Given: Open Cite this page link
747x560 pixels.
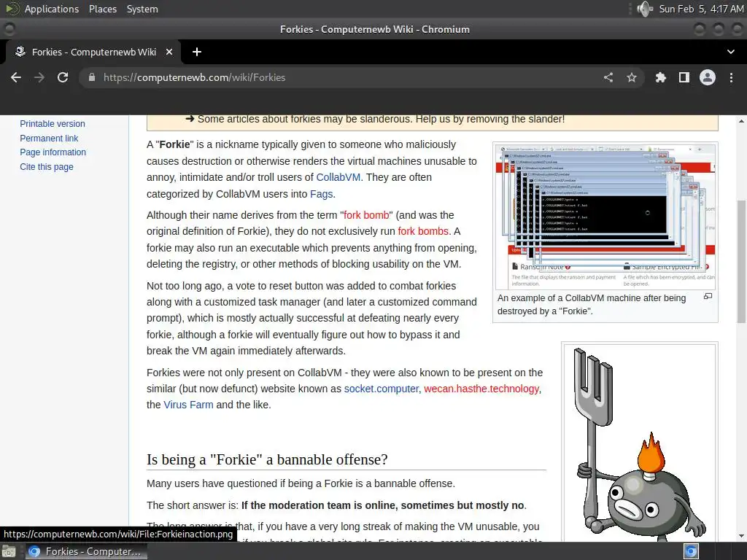Looking at the screenshot, I should (x=47, y=167).
